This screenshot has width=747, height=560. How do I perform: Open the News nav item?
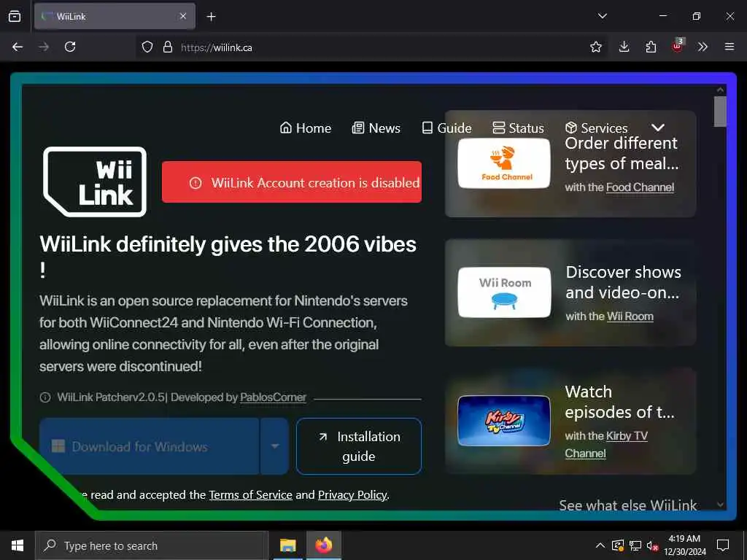coord(376,128)
